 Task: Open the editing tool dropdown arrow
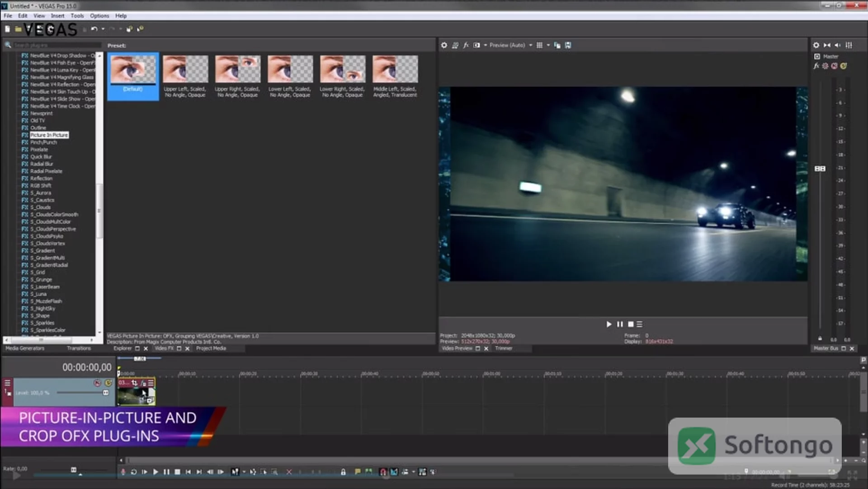click(x=244, y=472)
